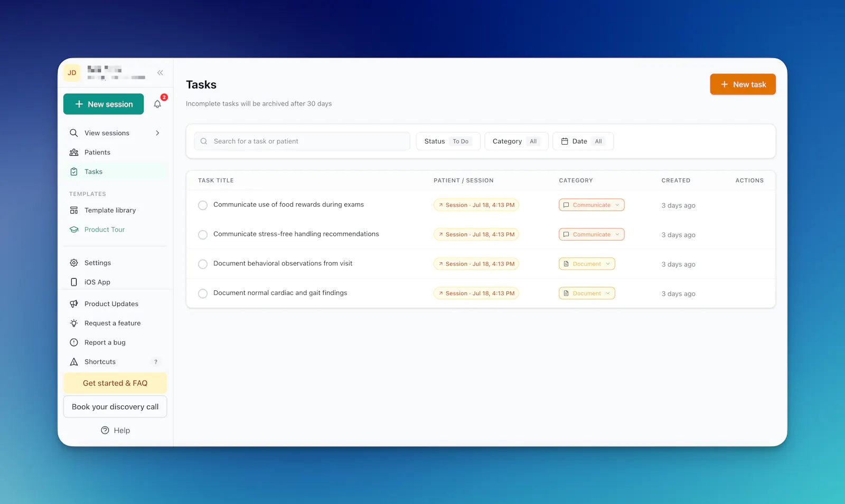Click the CREATED column header

676,180
